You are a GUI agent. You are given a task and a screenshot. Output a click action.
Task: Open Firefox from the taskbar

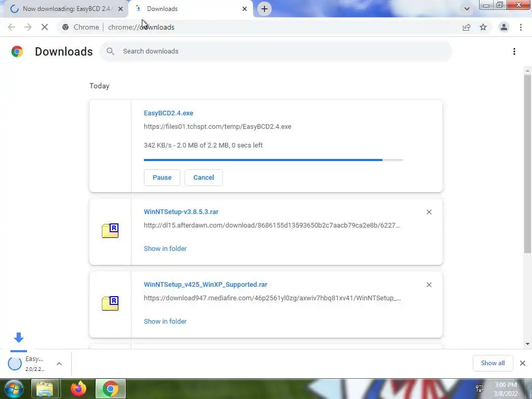(78, 389)
